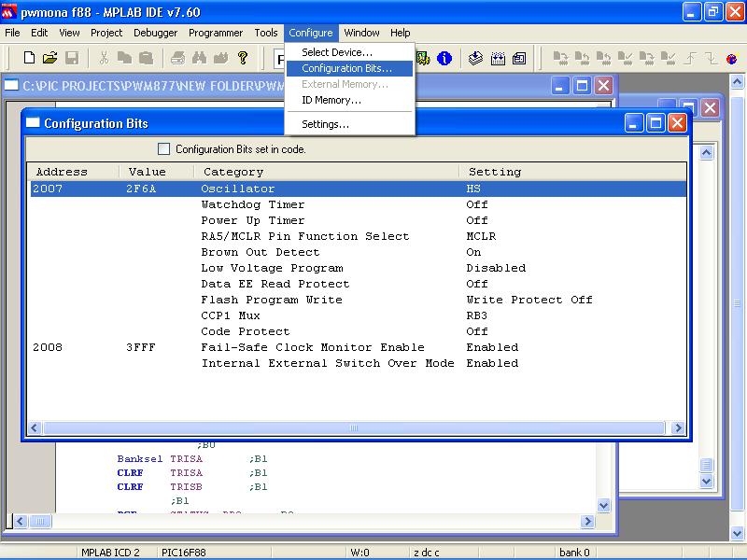
Task: Click the 'MPLAB ICD 2' status bar entry
Action: pyautogui.click(x=110, y=553)
